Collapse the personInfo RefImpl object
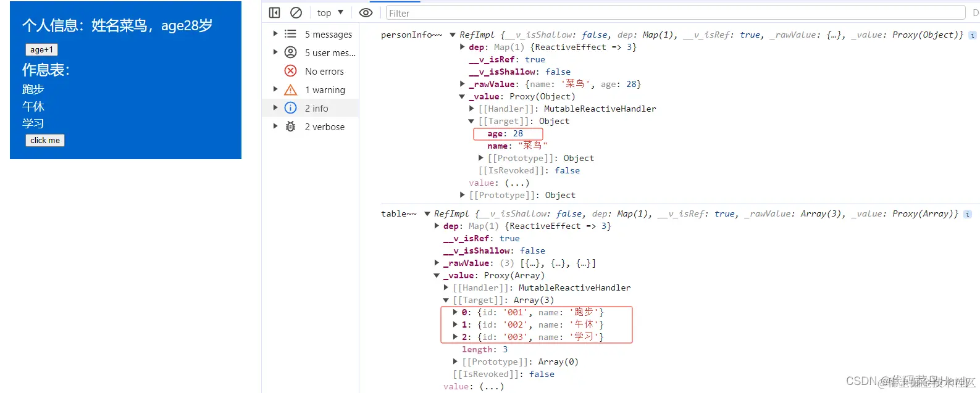The width and height of the screenshot is (980, 393). click(453, 35)
